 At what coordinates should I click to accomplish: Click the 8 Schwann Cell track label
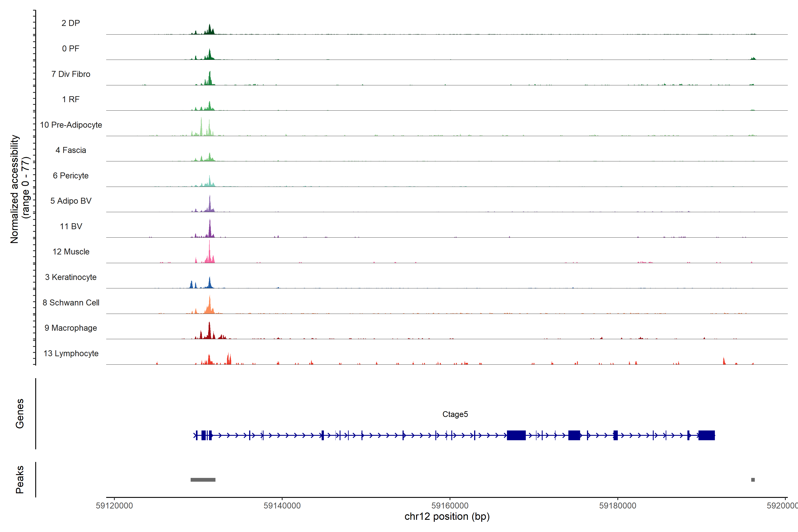(71, 303)
